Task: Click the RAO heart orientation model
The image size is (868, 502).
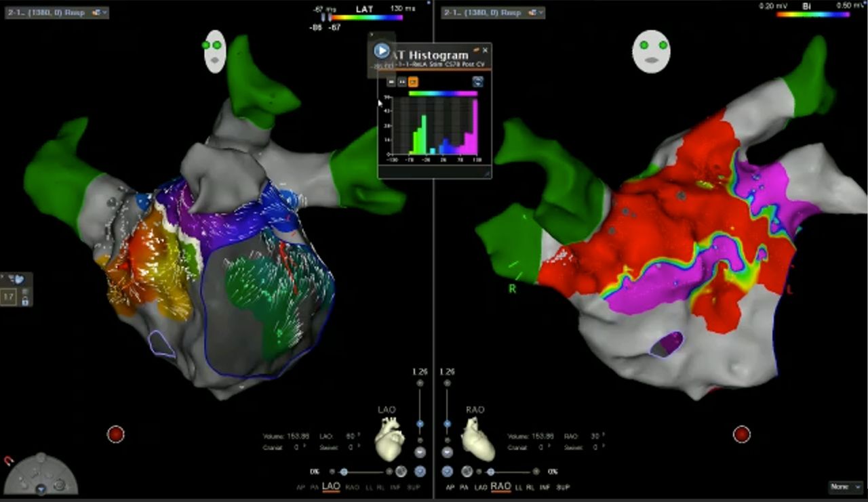Action: pos(477,439)
